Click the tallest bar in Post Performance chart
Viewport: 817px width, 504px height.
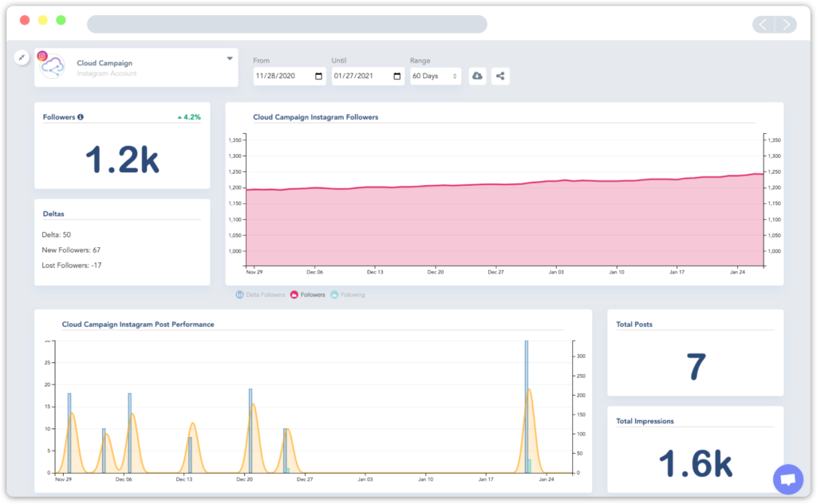click(527, 407)
